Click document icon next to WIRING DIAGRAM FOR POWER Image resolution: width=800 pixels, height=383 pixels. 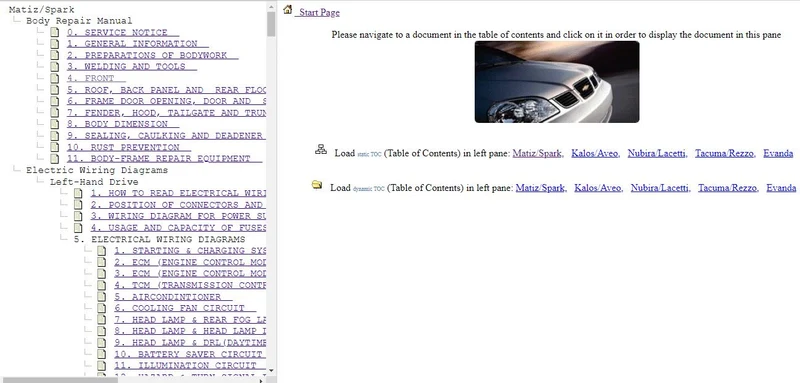(x=78, y=216)
